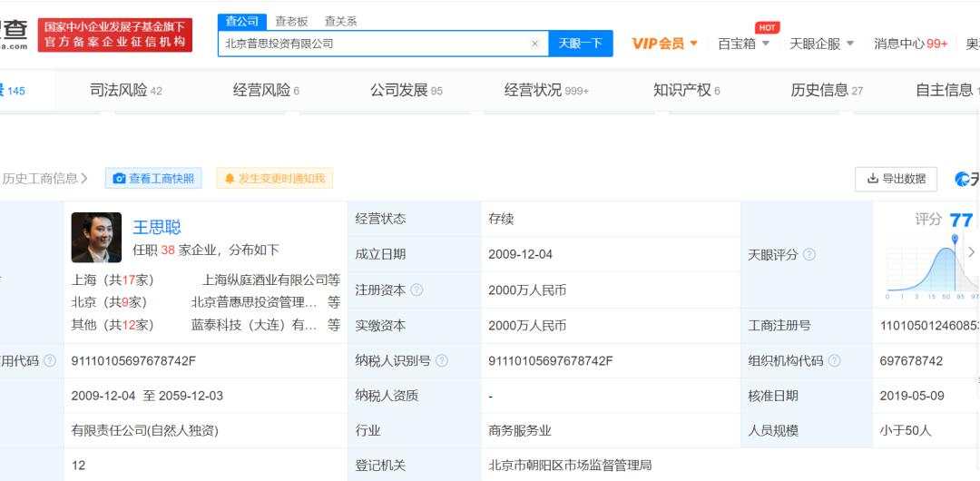Switch to the 查公司 search tab
Image resolution: width=980 pixels, height=481 pixels.
[242, 21]
